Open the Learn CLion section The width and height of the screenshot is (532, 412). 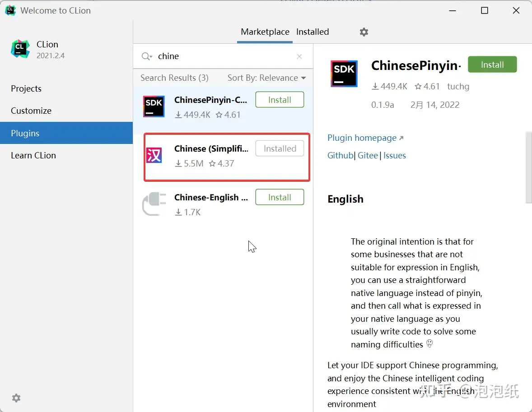33,155
